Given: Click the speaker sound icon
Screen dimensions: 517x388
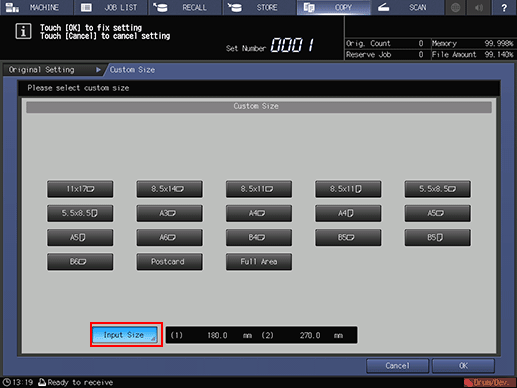Looking at the screenshot, I should [479, 7].
